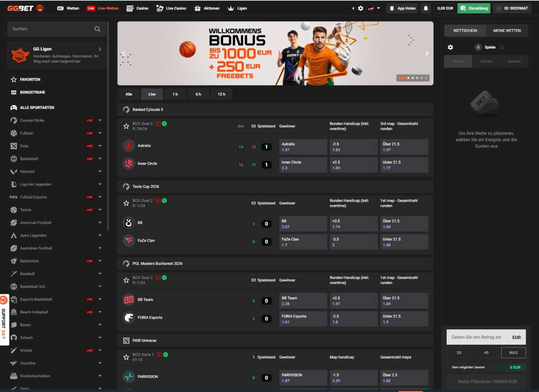Open notifications bell icon
539x392 pixels.
(x=426, y=8)
